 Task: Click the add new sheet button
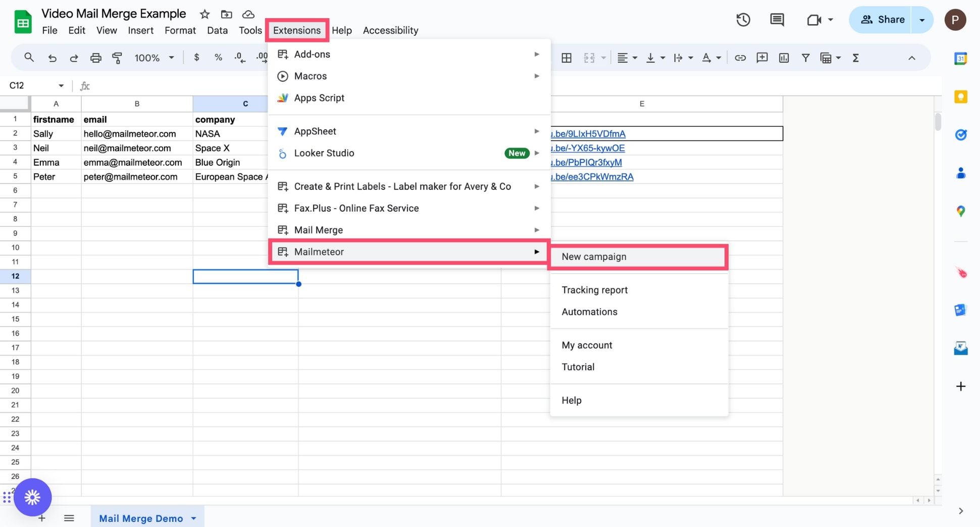(42, 518)
